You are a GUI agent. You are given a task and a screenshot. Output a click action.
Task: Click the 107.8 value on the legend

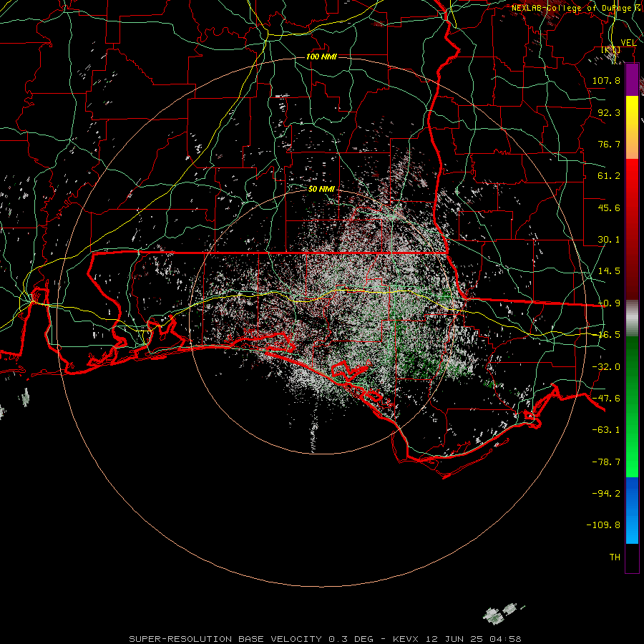point(606,80)
